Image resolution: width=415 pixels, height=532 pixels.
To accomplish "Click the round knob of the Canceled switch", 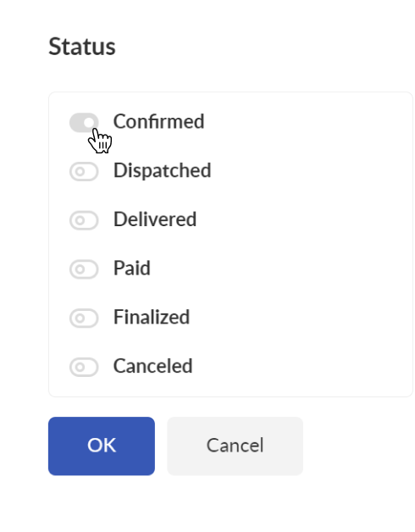I will (80, 367).
